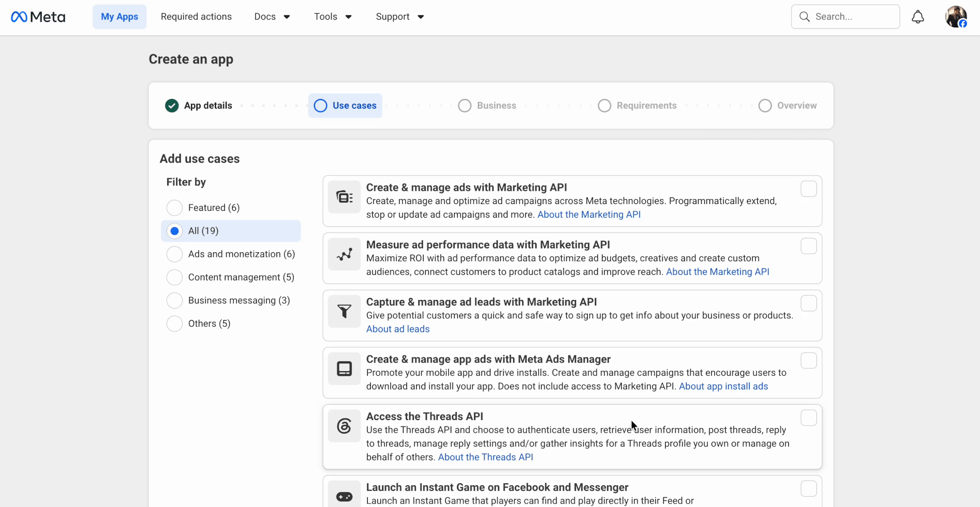This screenshot has height=507, width=980.
Task: Click the Instant Game controller icon
Action: click(x=344, y=497)
